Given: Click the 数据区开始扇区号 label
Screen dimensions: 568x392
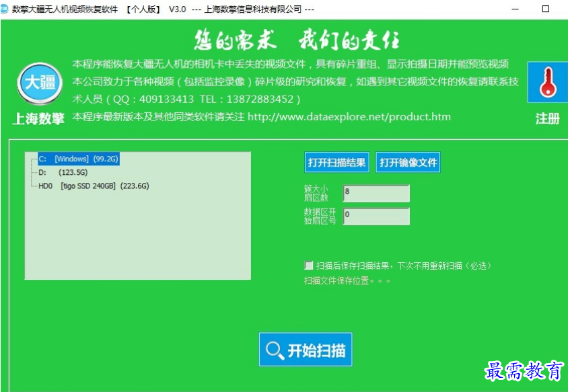Looking at the screenshot, I should point(320,216).
